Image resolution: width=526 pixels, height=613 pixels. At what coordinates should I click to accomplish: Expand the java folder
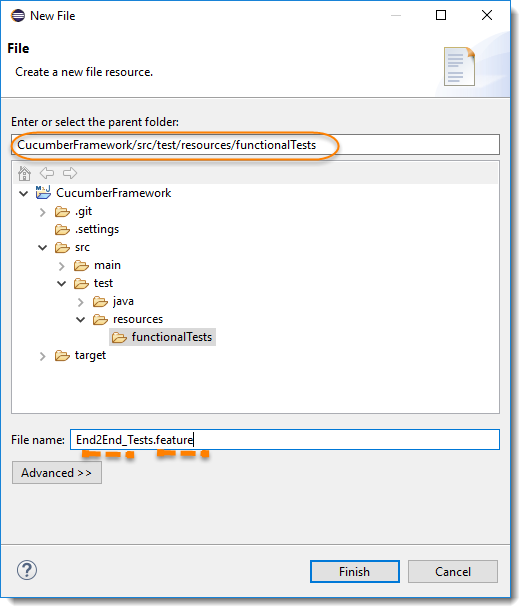pos(81,302)
